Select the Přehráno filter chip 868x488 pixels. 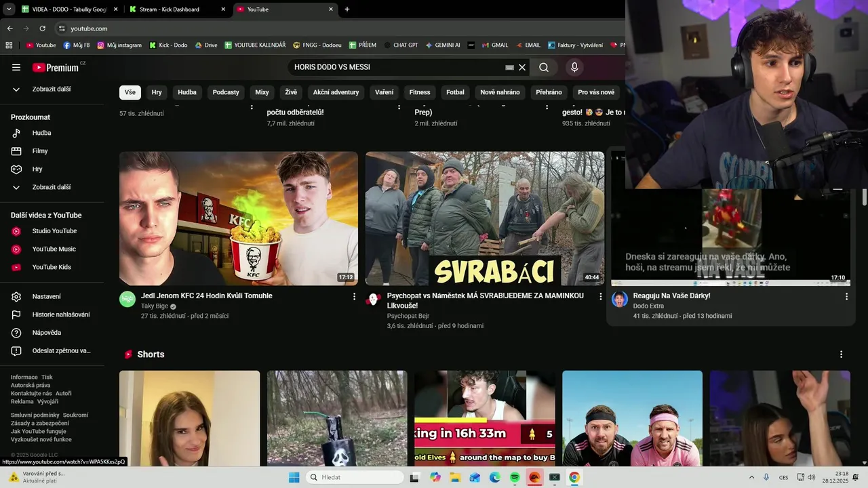[x=549, y=92]
